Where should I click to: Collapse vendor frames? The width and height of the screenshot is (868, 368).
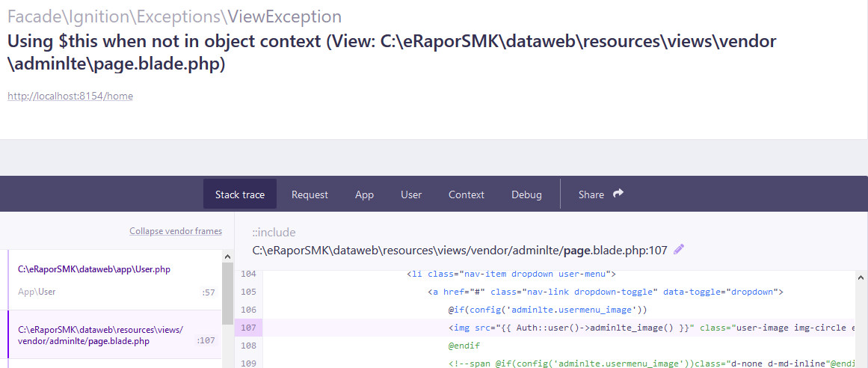pos(176,231)
